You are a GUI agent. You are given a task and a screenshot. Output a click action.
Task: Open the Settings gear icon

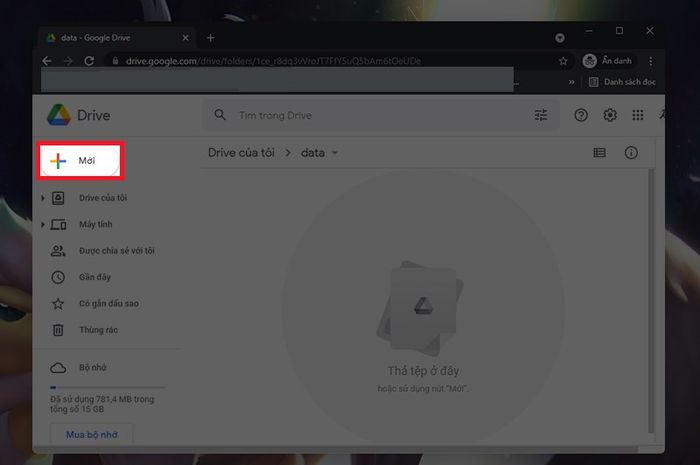click(x=610, y=115)
